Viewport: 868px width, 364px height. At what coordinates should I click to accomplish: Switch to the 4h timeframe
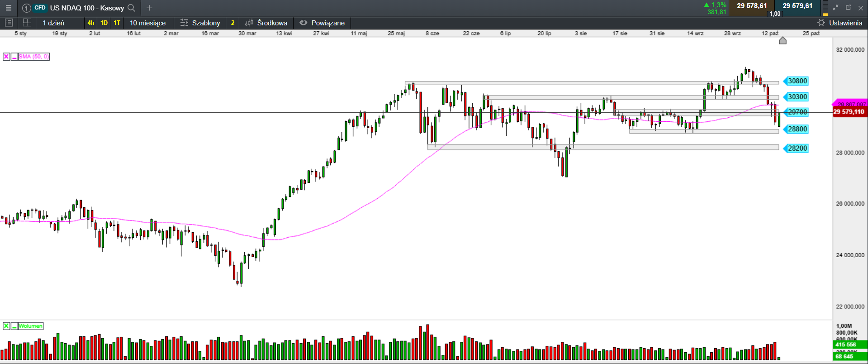[91, 23]
